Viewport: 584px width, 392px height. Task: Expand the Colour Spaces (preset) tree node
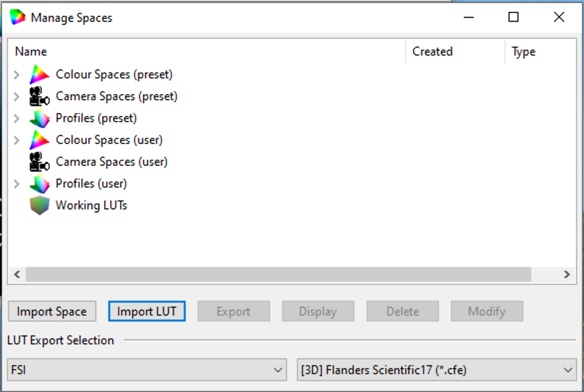(17, 75)
